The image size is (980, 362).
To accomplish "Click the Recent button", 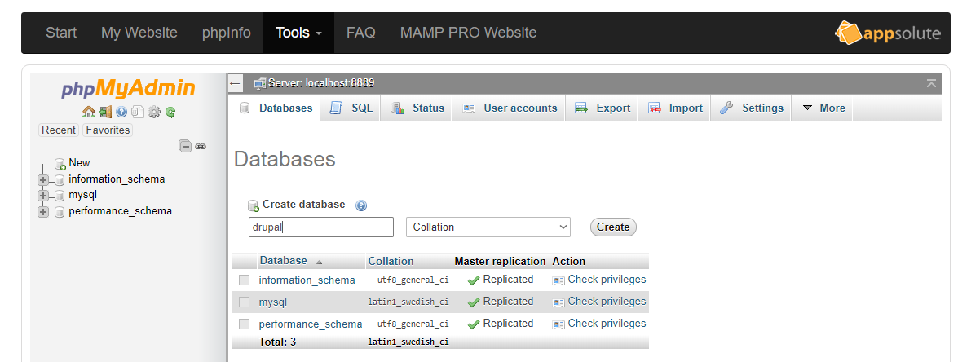I will point(59,130).
